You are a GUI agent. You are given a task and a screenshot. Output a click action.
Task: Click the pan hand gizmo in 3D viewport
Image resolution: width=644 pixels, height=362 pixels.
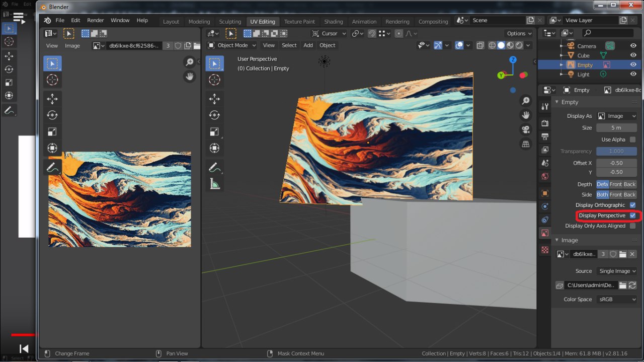[x=526, y=115]
